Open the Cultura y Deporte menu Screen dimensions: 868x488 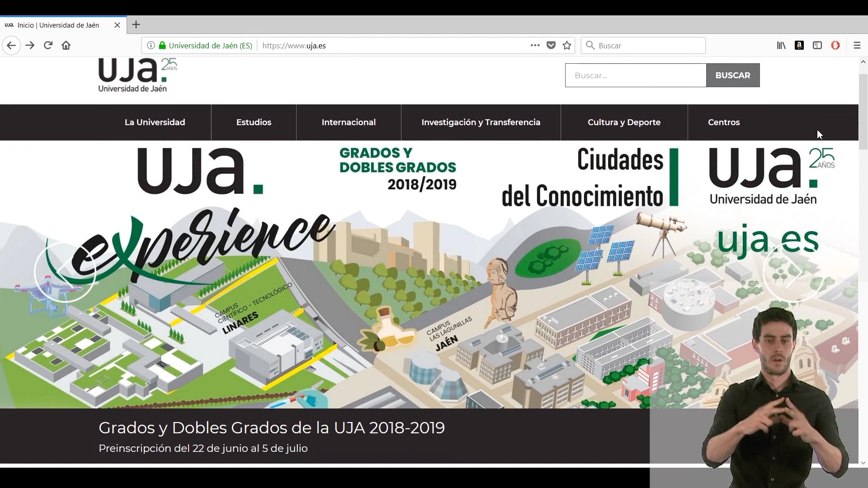coord(624,122)
